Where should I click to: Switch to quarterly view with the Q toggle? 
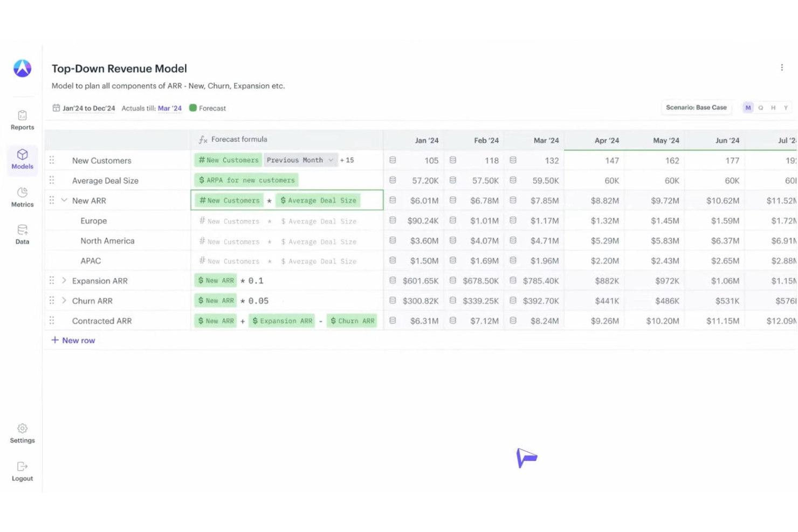pyautogui.click(x=761, y=107)
